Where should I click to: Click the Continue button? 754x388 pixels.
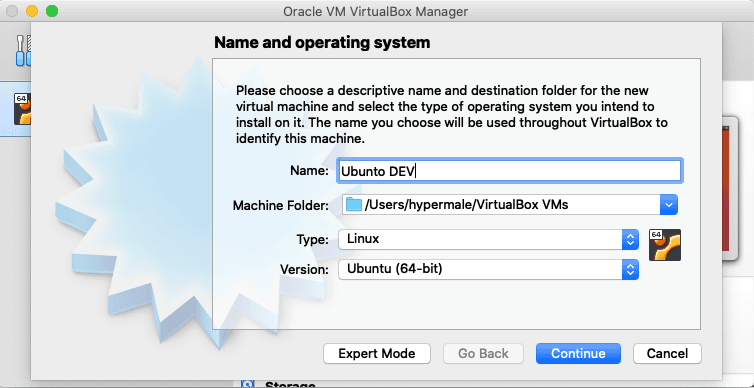tap(578, 353)
